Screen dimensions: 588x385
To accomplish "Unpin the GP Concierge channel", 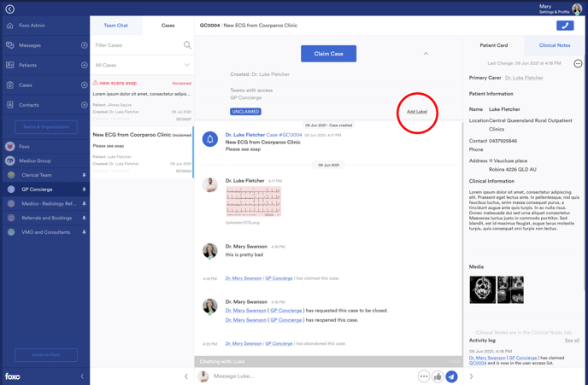I will click(84, 190).
